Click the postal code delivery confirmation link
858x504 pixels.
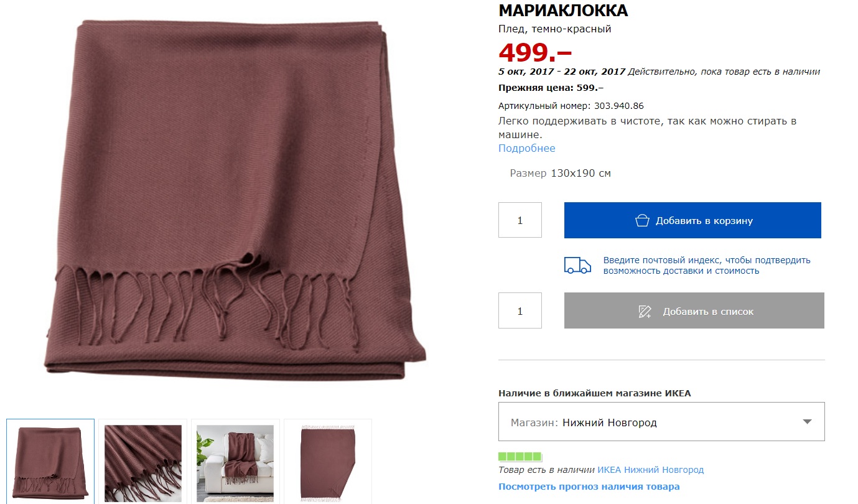pyautogui.click(x=707, y=266)
